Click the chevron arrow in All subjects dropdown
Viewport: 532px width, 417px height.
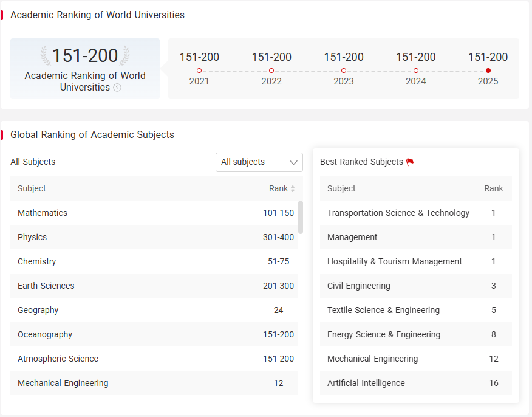point(293,162)
